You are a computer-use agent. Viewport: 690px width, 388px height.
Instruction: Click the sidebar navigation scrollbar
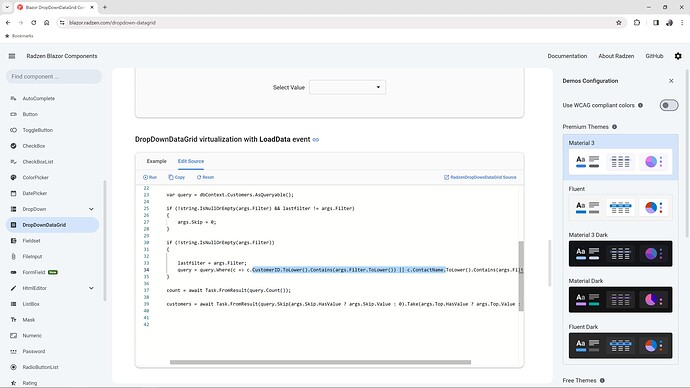coord(105,241)
